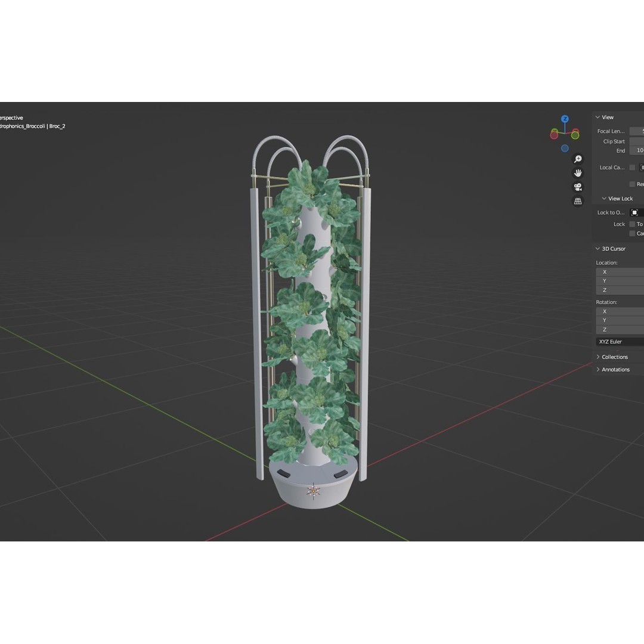644x644 pixels.
Task: Toggle the perspective/orthographic grid icon
Action: point(578,201)
